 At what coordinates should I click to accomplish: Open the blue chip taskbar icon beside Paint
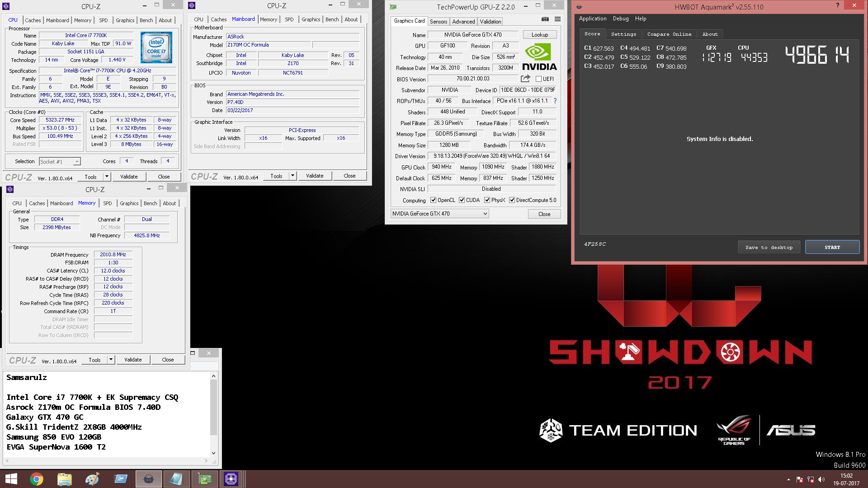tap(120, 479)
